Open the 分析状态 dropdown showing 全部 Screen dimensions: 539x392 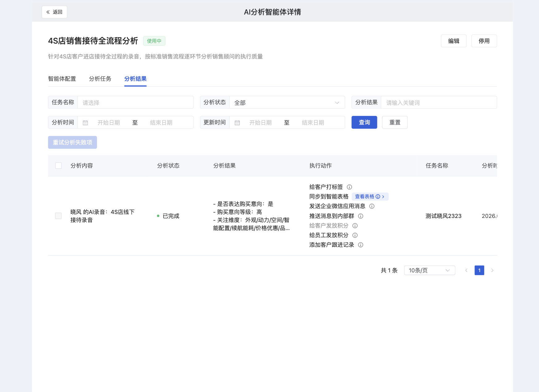coord(287,102)
